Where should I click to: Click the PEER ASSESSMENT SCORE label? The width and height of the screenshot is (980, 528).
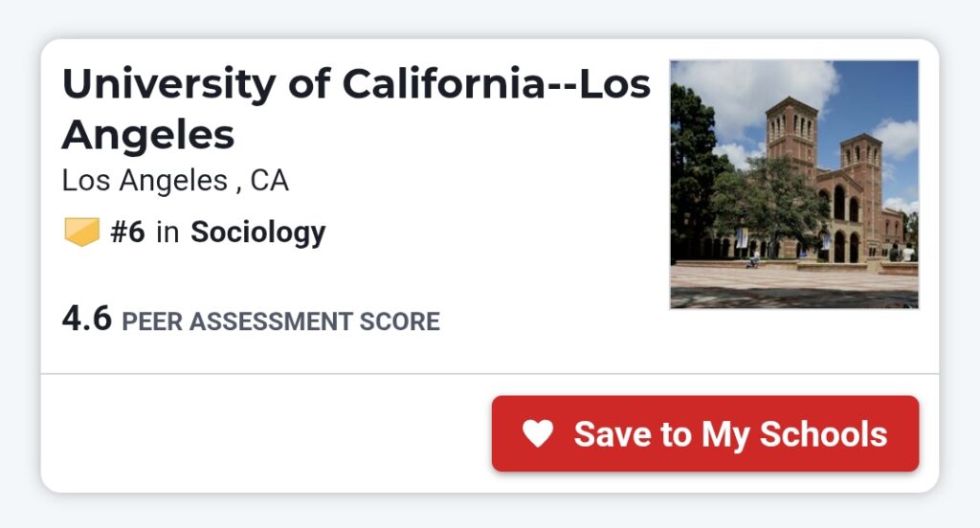pyautogui.click(x=280, y=322)
